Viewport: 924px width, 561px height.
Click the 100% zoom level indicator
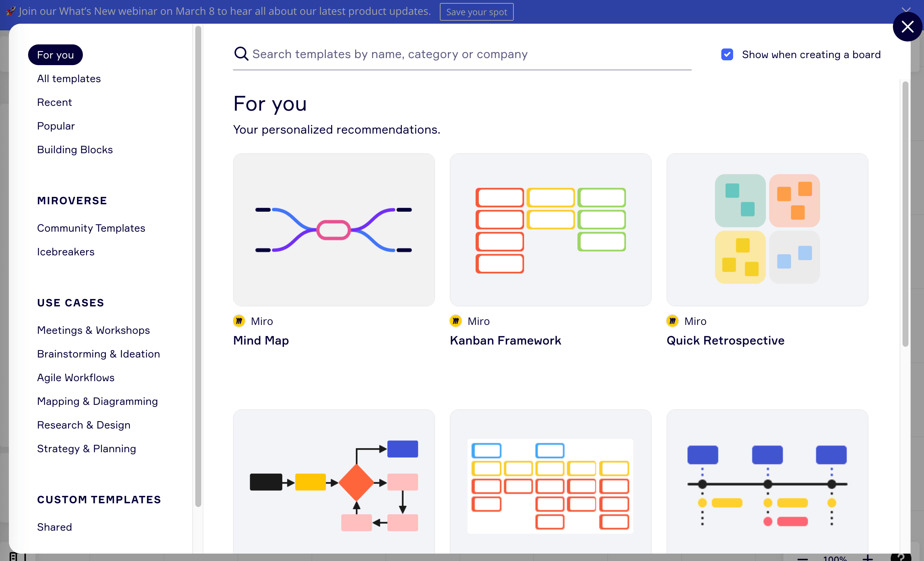point(835,558)
